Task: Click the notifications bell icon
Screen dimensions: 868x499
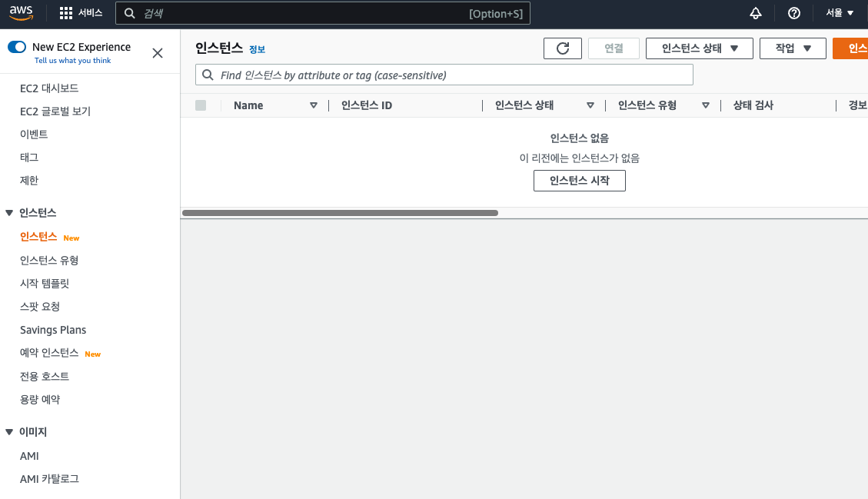Action: 755,13
